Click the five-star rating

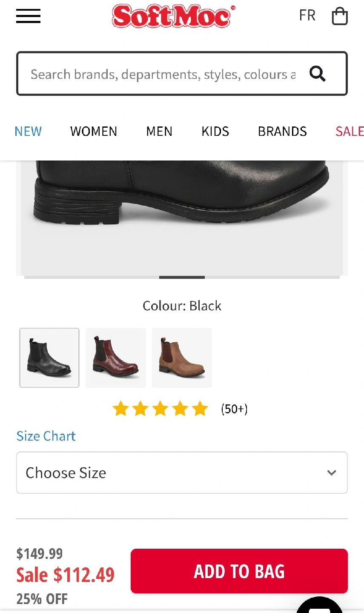point(160,409)
